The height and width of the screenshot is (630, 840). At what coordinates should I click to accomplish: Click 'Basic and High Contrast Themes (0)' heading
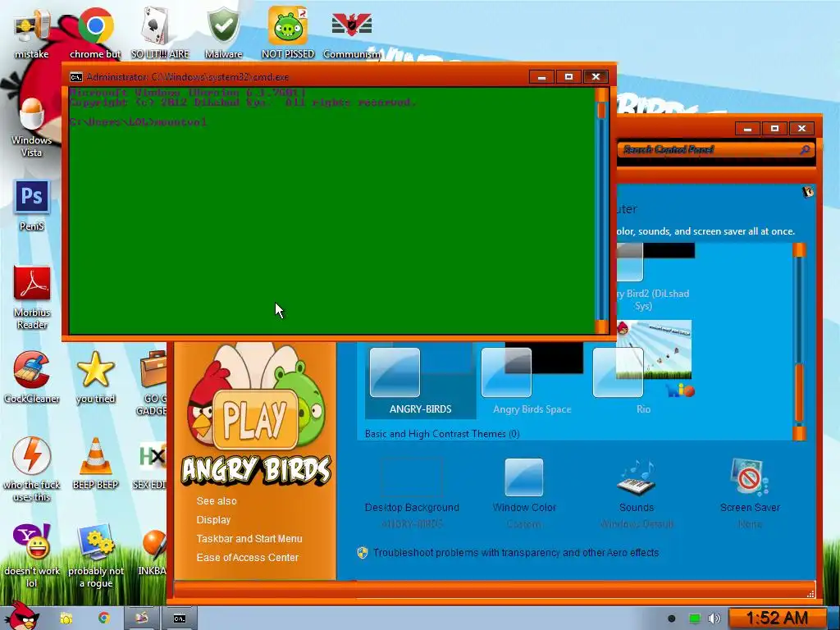(x=442, y=434)
